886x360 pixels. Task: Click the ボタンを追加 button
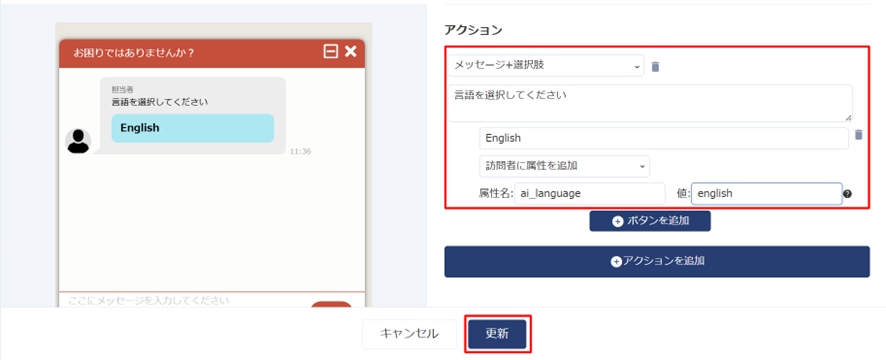click(650, 221)
